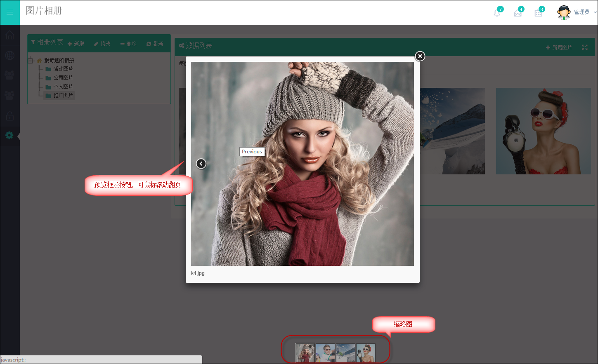Click the large preview photo k4.jpg
This screenshot has height=364, width=598.
[x=303, y=164]
